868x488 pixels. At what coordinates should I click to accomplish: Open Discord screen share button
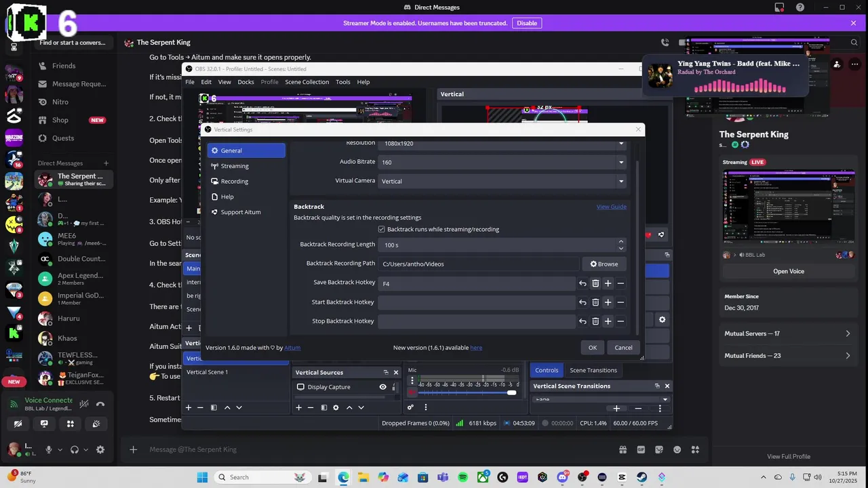[x=44, y=424]
